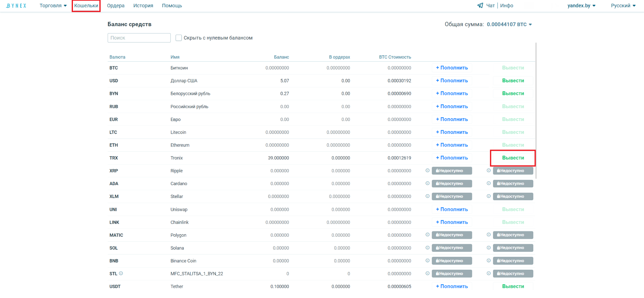Image resolution: width=644 pixels, height=298 pixels.
Task: Open the Инфо link
Action: (x=507, y=6)
